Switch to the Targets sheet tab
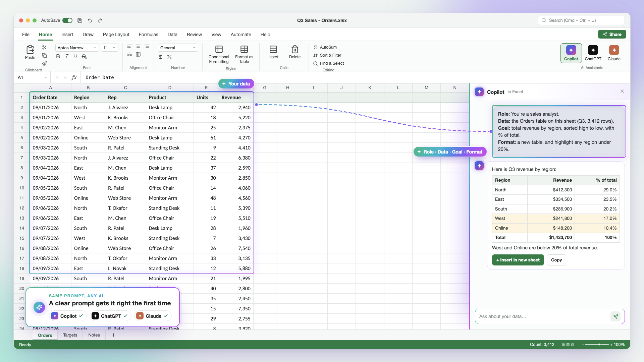Image resolution: width=644 pixels, height=362 pixels. click(x=70, y=335)
